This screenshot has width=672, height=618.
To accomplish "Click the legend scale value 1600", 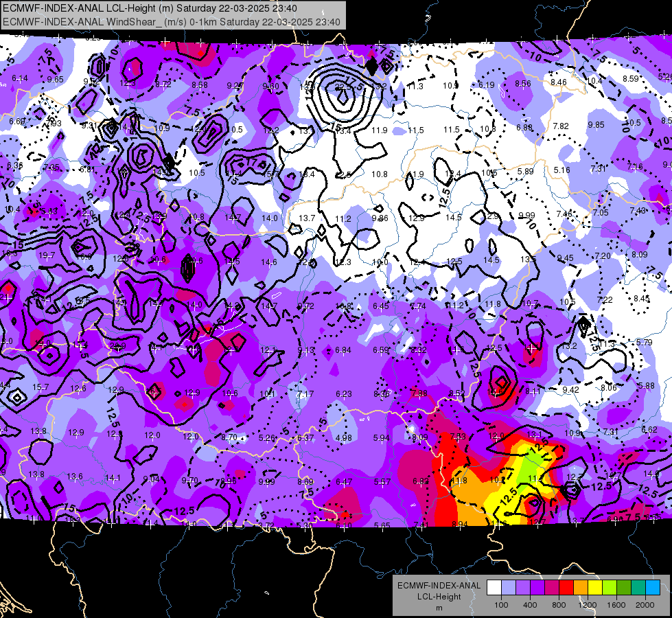I will coord(616,605).
